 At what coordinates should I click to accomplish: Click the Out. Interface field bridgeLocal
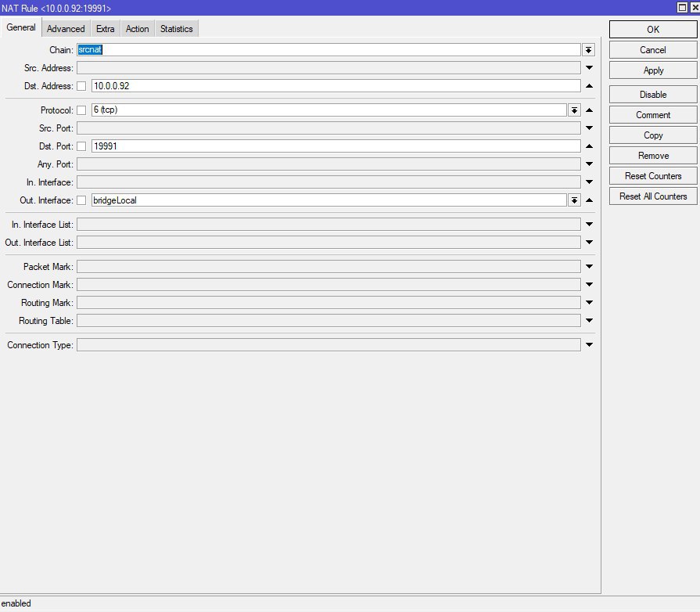(329, 200)
